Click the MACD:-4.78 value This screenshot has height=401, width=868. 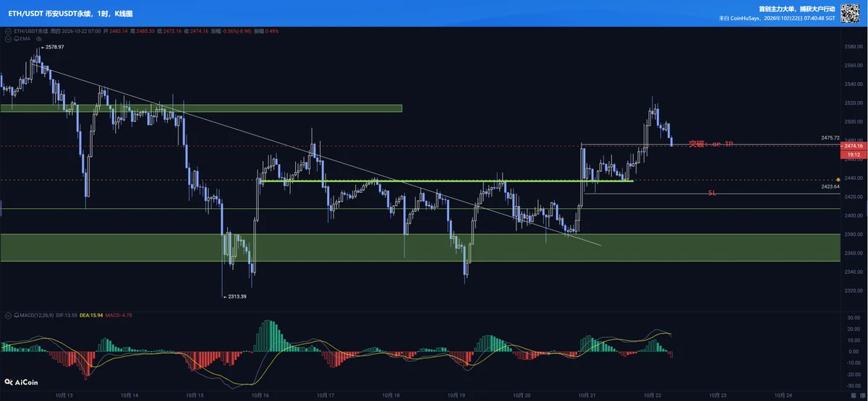click(119, 316)
